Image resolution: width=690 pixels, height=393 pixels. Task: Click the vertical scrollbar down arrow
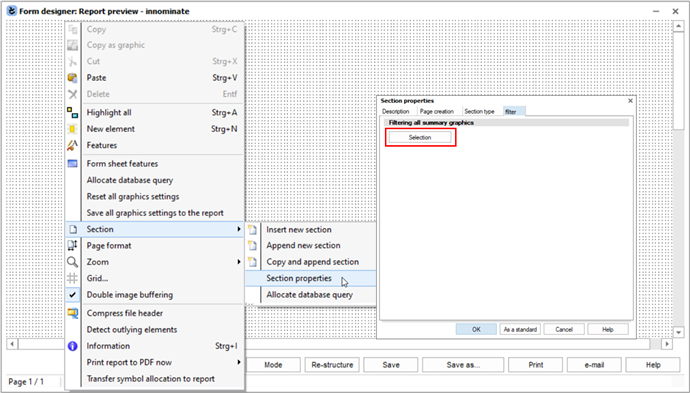(x=678, y=333)
